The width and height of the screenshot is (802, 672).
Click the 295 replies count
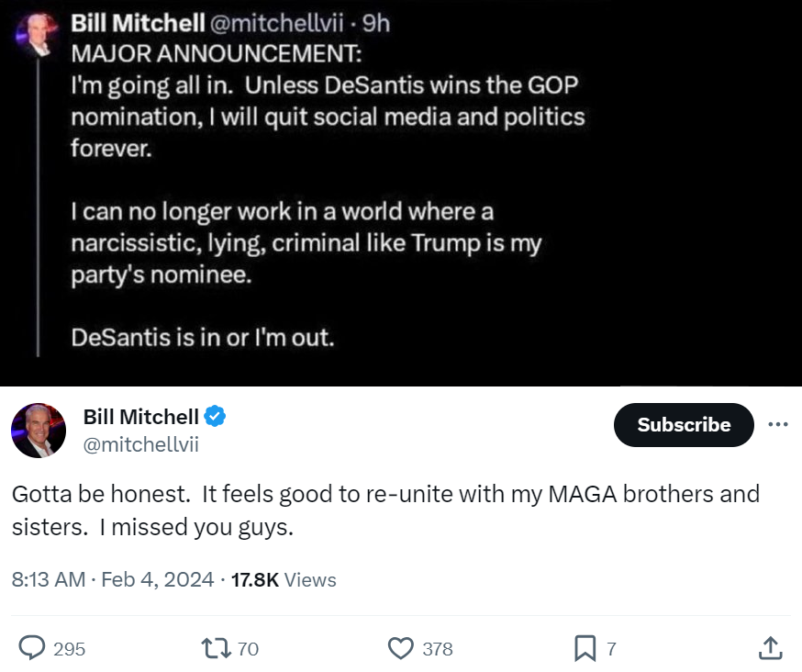69,649
